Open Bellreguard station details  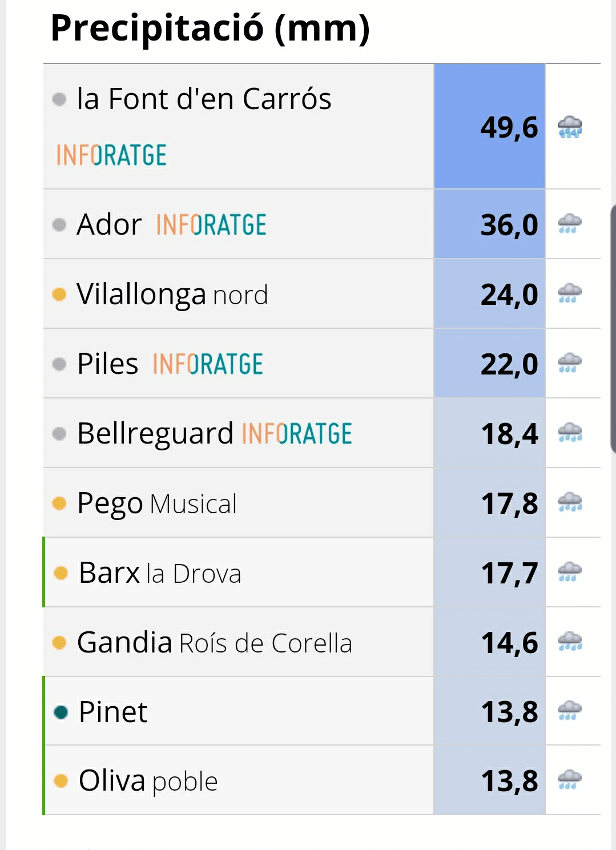click(x=155, y=433)
